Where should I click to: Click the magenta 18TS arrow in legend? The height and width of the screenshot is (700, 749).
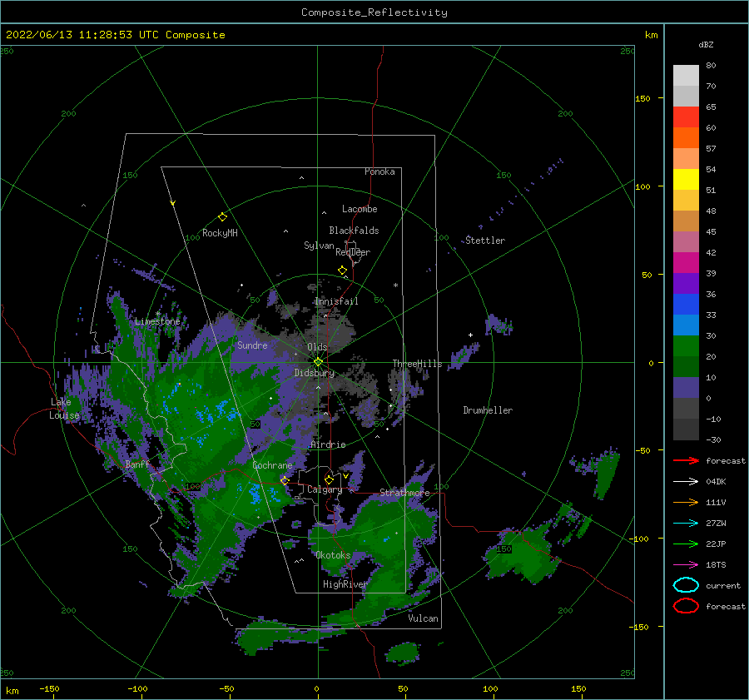click(686, 564)
